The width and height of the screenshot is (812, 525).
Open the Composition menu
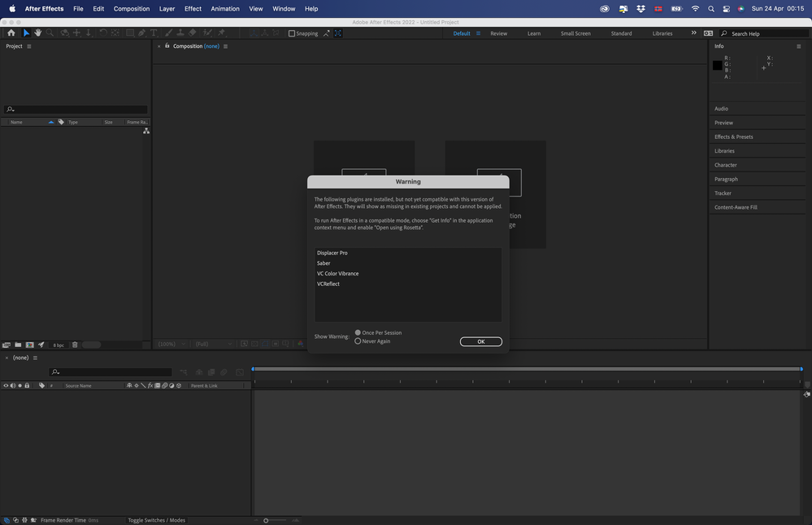[x=132, y=9]
